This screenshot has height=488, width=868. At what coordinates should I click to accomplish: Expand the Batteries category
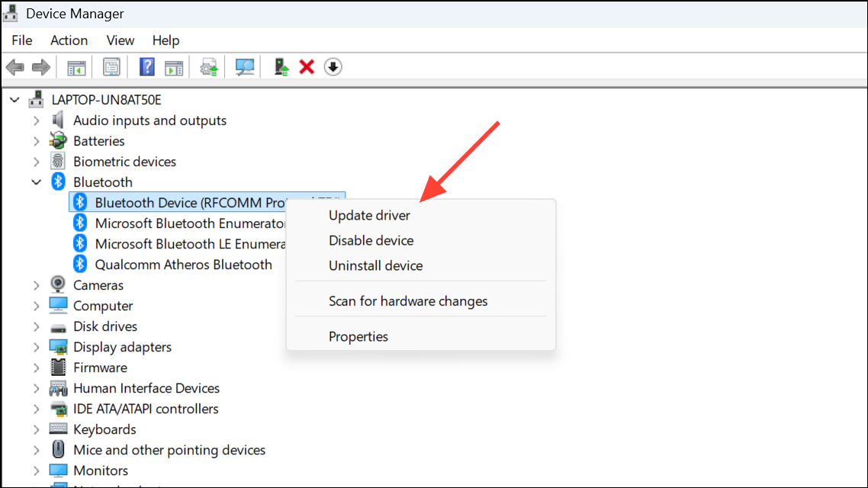click(x=37, y=141)
